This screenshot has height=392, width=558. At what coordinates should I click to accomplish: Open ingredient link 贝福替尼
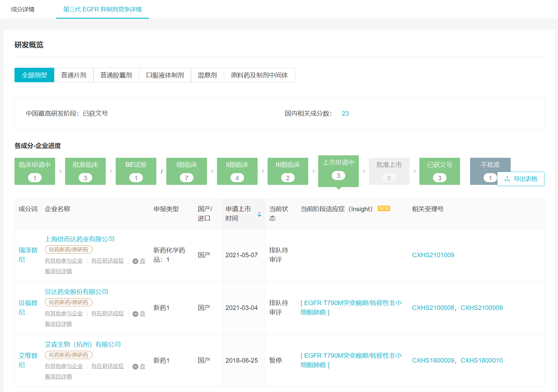(x=28, y=308)
